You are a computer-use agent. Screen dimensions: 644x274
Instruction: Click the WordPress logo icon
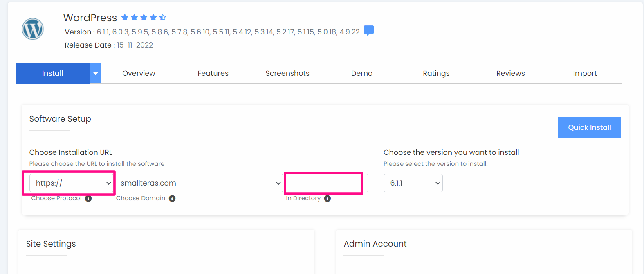[x=33, y=29]
